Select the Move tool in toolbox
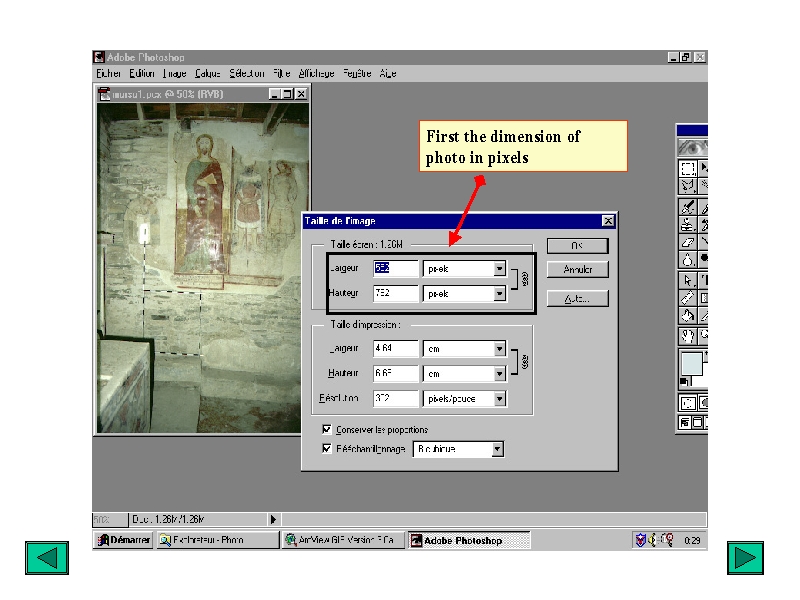Viewport: 800px width, 600px height. (x=703, y=168)
